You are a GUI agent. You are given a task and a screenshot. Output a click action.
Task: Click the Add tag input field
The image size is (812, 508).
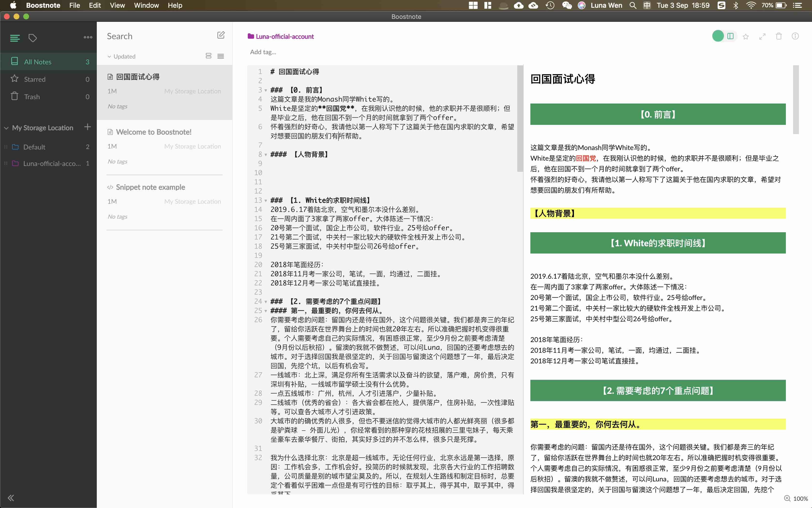[x=263, y=52]
